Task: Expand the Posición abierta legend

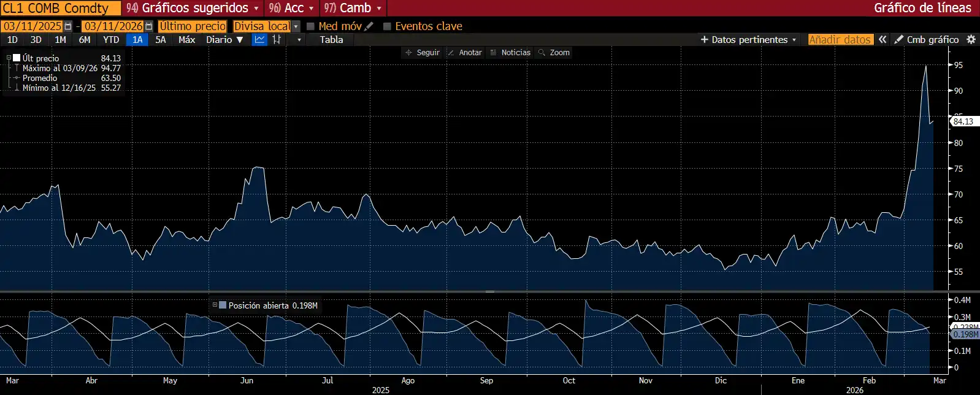Action: (x=215, y=305)
